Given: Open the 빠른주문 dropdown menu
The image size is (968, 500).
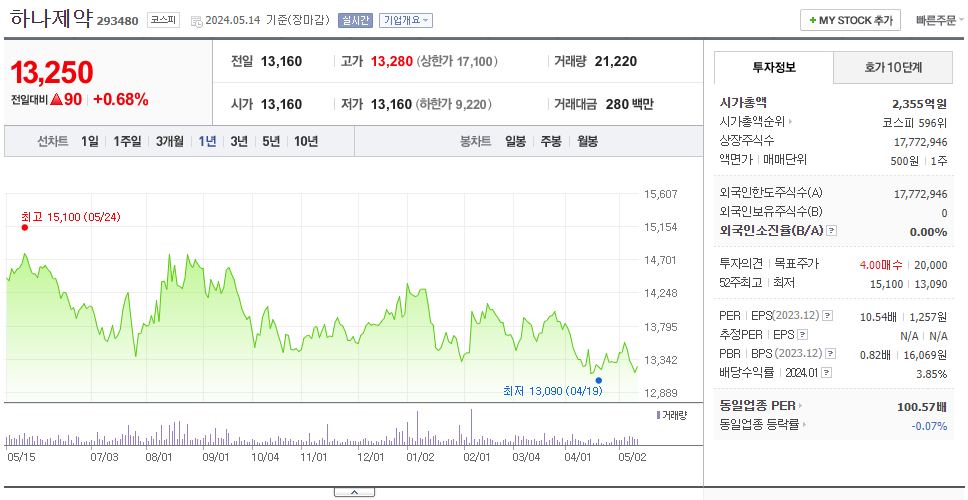Looking at the screenshot, I should (940, 20).
